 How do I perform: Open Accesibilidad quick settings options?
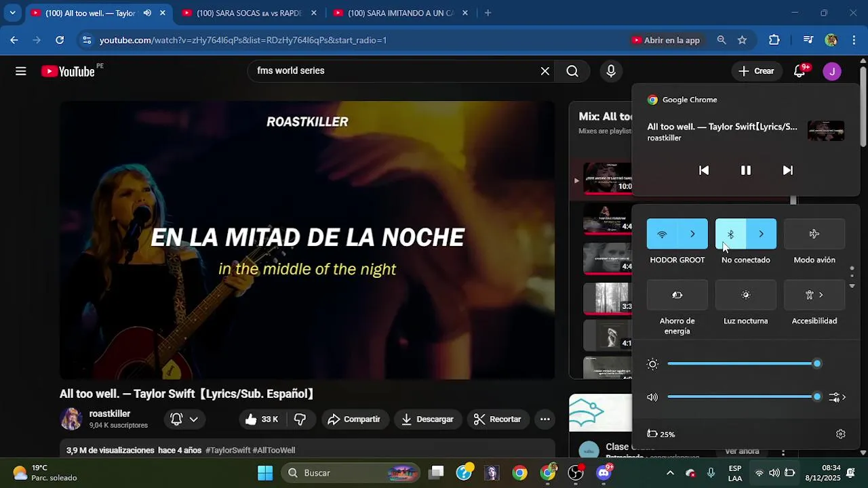pos(814,295)
